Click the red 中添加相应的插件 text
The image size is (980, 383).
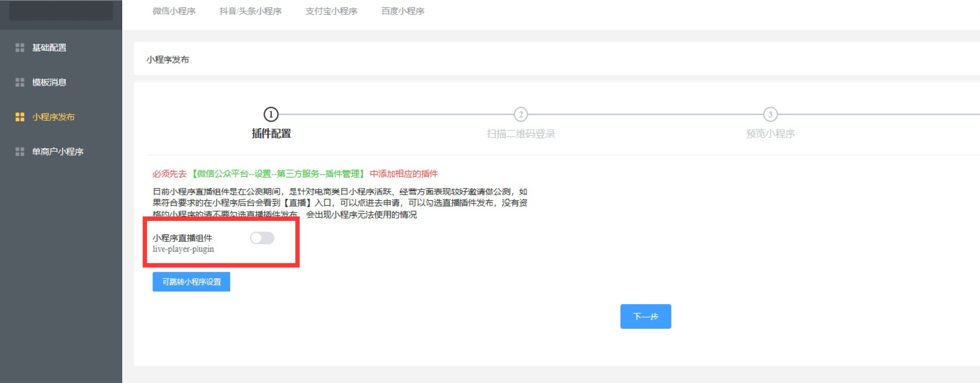tap(404, 174)
